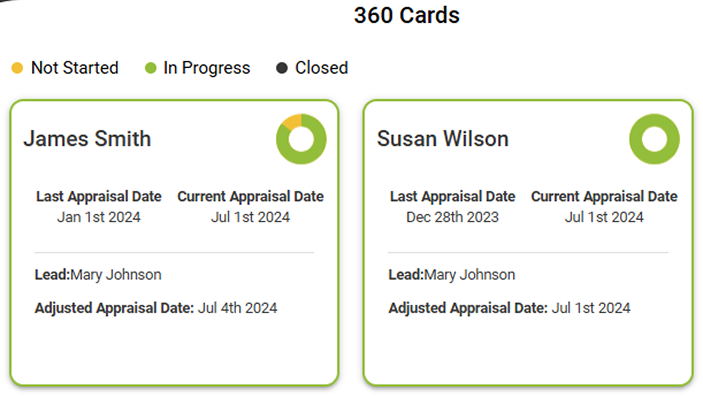Image resolution: width=703 pixels, height=397 pixels.
Task: Click the dark Closed legend dot
Action: pyautogui.click(x=282, y=68)
